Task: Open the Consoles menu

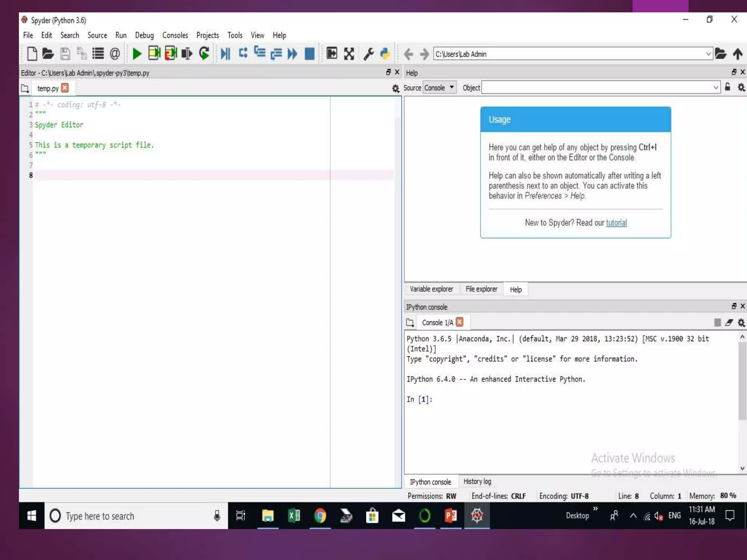Action: click(175, 35)
